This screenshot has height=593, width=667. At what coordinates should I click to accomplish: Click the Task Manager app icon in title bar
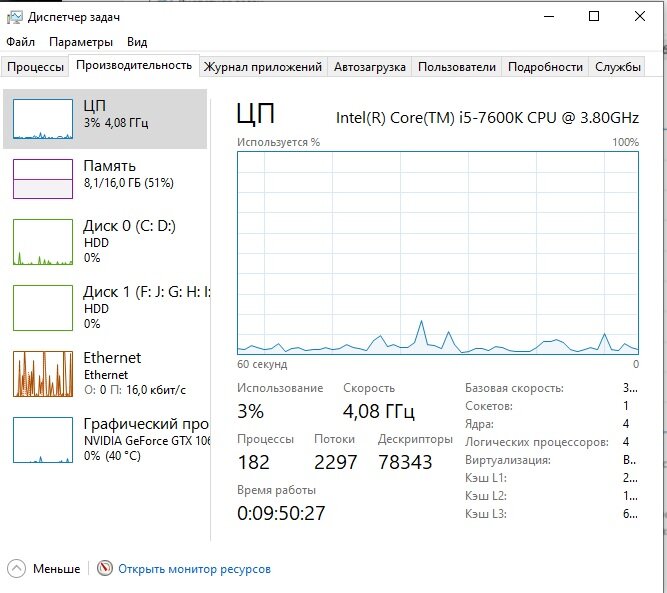[x=12, y=17]
